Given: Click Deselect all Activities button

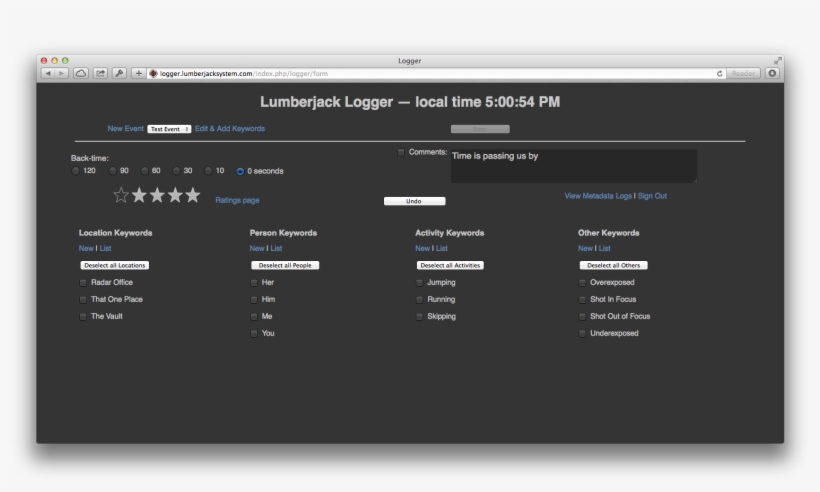Looking at the screenshot, I should tap(450, 266).
